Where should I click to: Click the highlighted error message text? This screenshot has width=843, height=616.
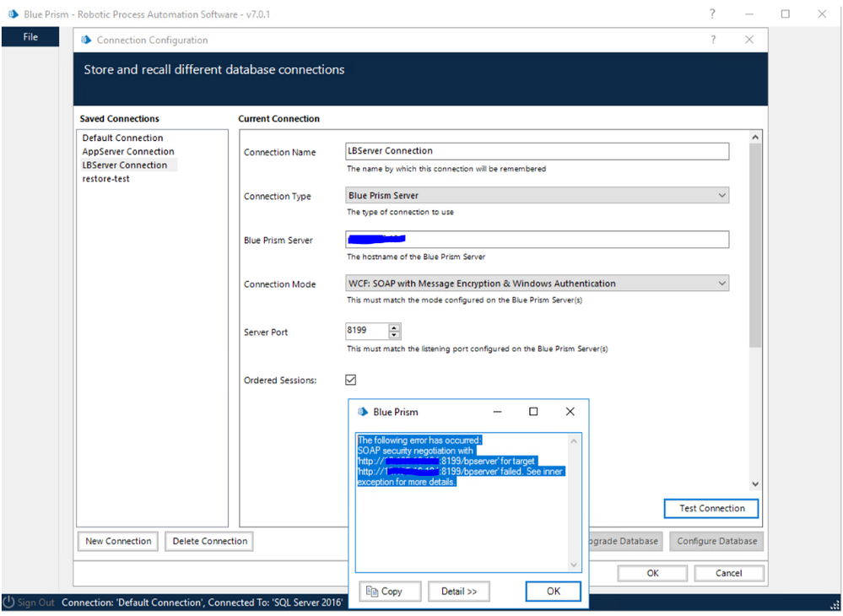pyautogui.click(x=460, y=462)
